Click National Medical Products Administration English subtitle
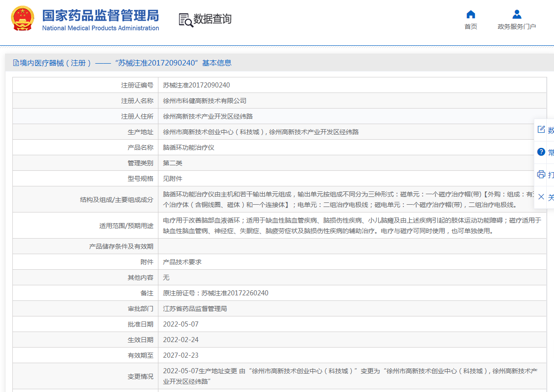The image size is (554, 392). point(101,28)
